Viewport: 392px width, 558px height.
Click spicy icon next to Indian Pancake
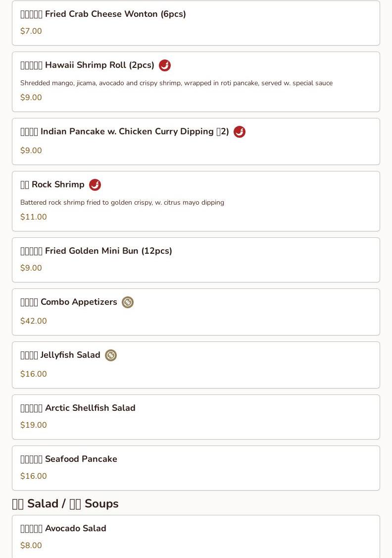240,132
